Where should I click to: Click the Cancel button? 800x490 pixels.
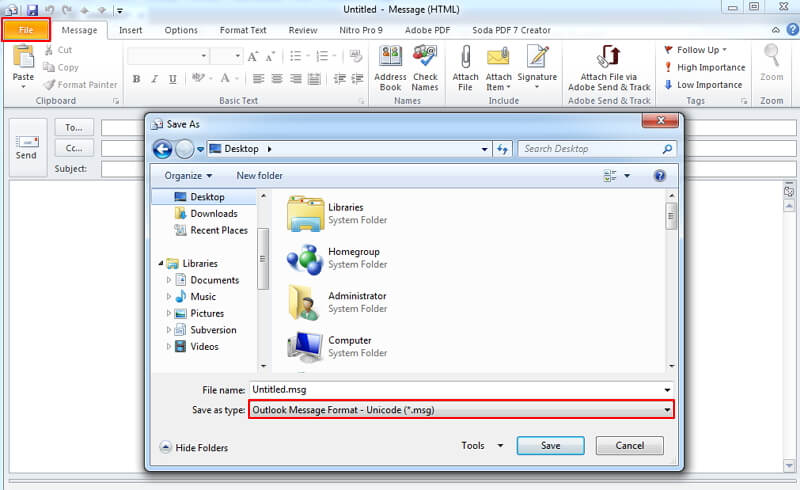pyautogui.click(x=629, y=445)
